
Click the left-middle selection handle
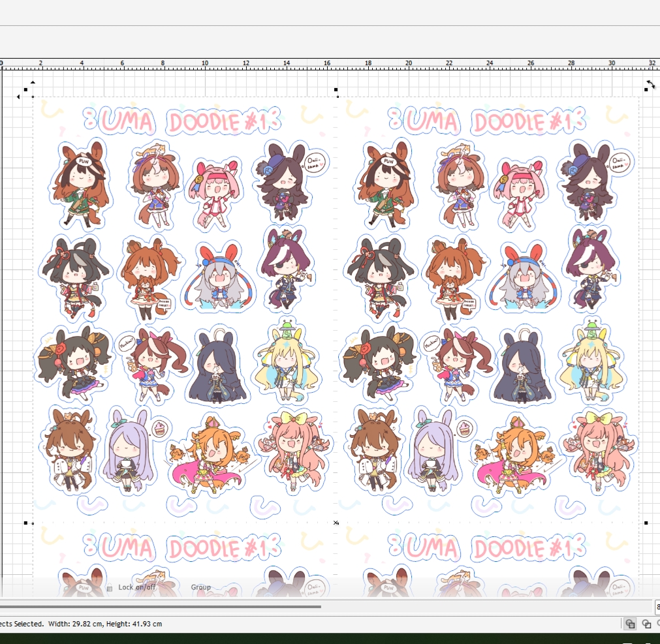[26, 523]
